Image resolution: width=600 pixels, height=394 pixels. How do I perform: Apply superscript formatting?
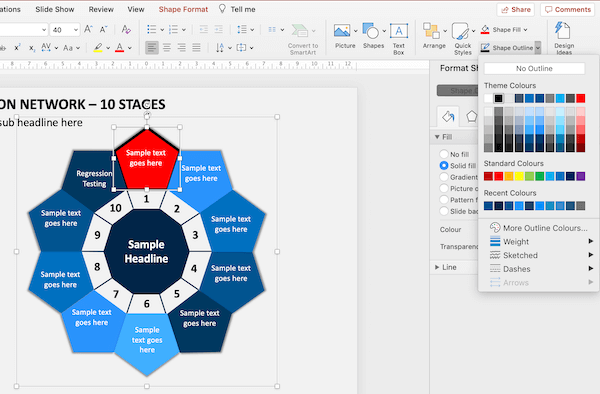click(17, 48)
